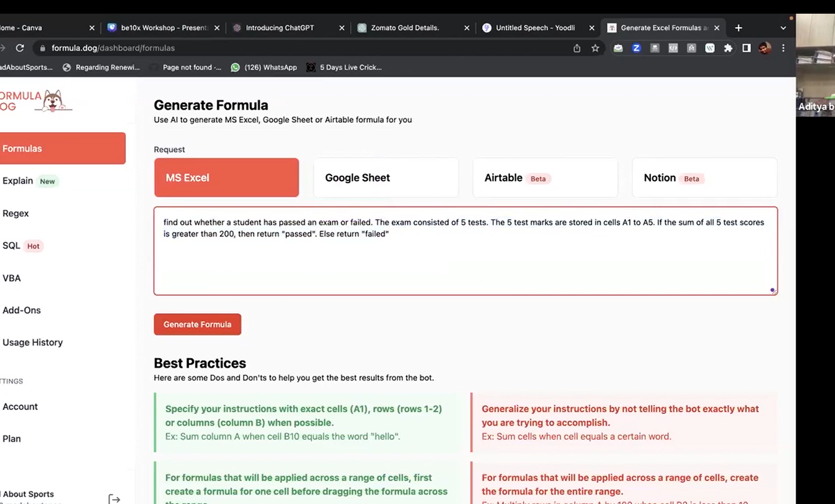Click the "Generalize your instructions" don't tip
Viewport: 835px width, 504px height.
pyautogui.click(x=624, y=422)
